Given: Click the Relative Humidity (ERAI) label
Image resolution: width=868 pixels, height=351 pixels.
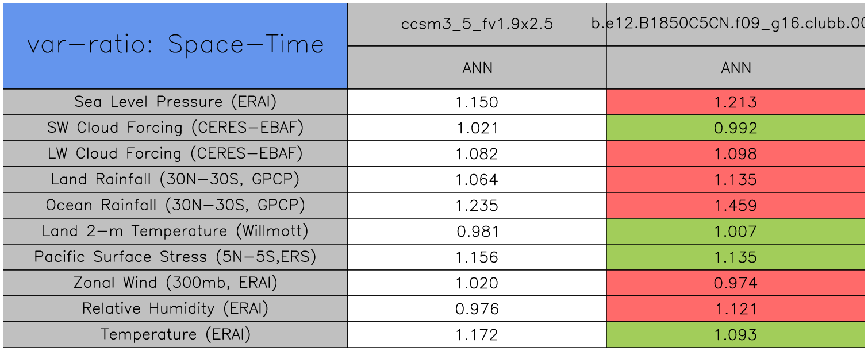Looking at the screenshot, I should (x=175, y=309).
